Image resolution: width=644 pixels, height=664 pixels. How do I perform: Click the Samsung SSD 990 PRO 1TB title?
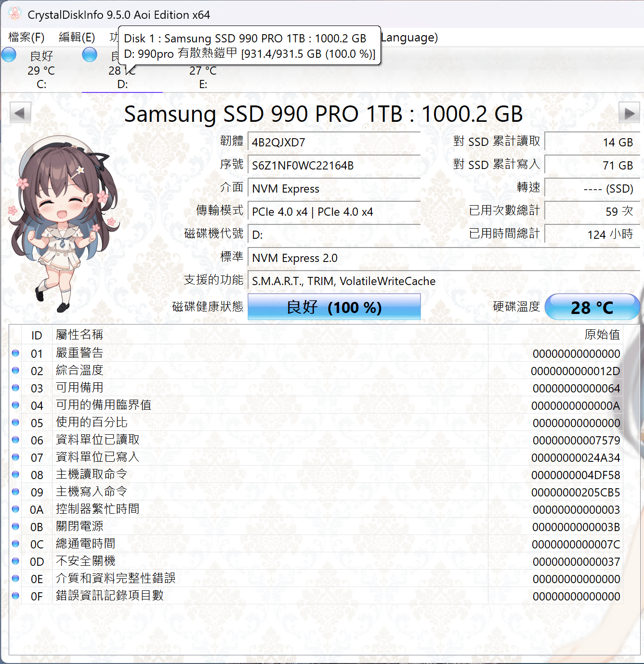click(323, 115)
